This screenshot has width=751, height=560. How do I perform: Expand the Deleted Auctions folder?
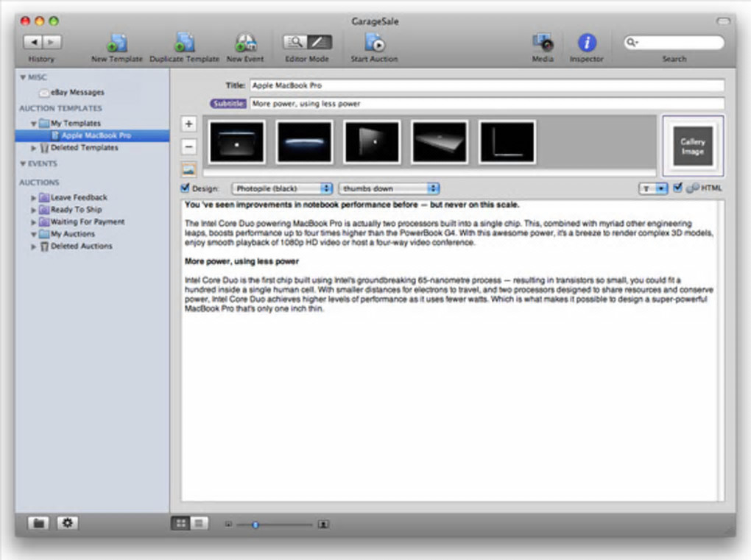point(34,247)
